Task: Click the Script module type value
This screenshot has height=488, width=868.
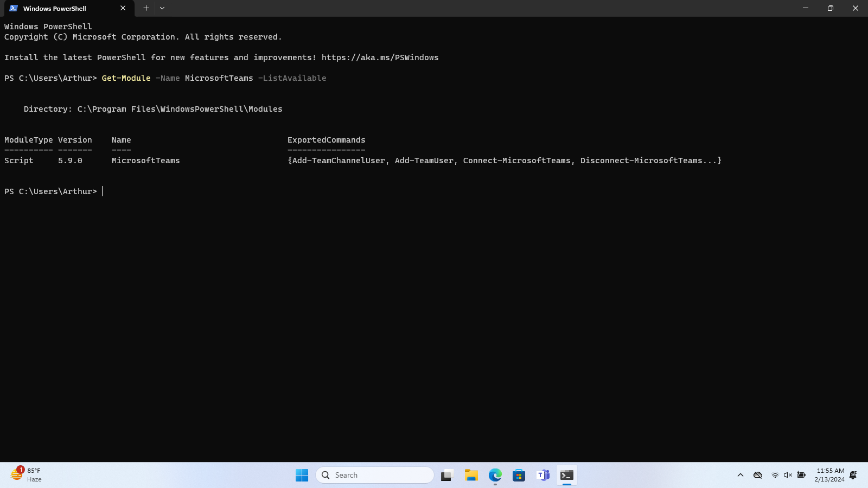Action: 19,160
